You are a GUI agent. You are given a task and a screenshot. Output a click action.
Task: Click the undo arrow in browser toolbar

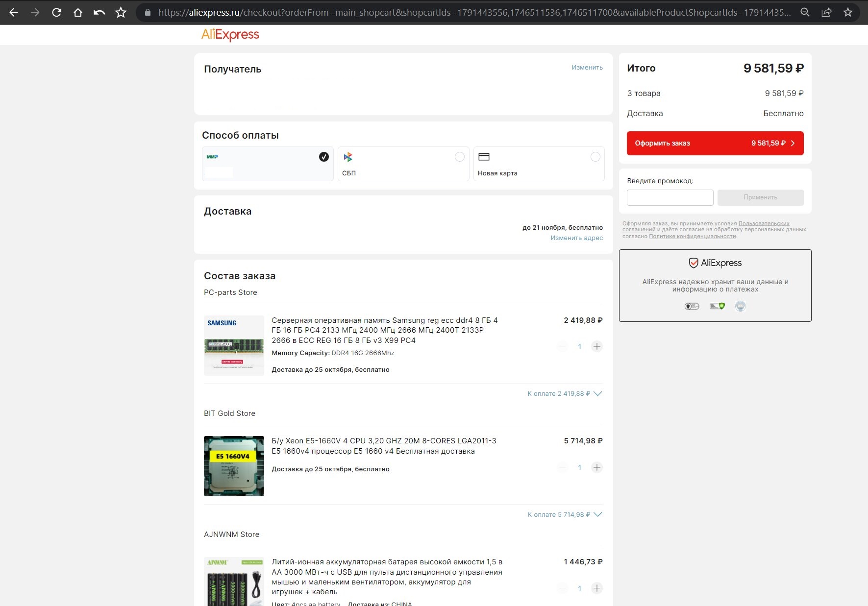tap(99, 12)
